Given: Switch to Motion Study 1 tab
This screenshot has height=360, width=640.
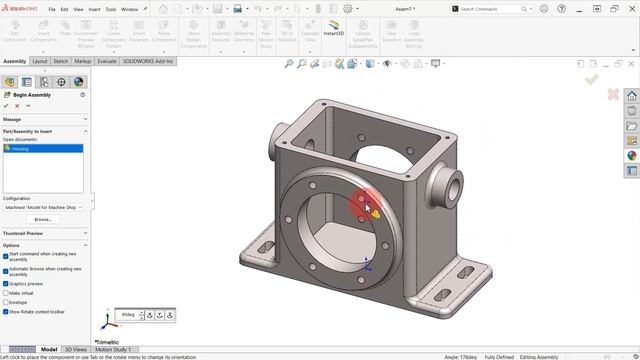Looking at the screenshot, I should (x=113, y=349).
